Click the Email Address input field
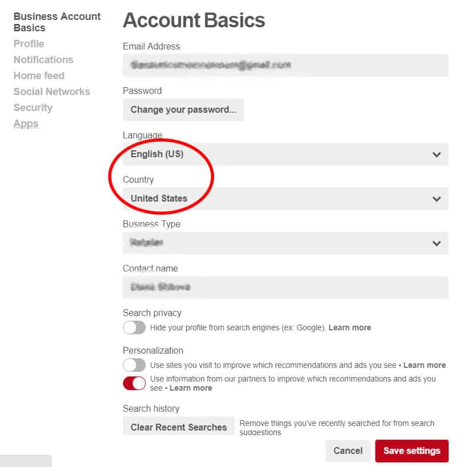476x467 pixels. point(285,65)
